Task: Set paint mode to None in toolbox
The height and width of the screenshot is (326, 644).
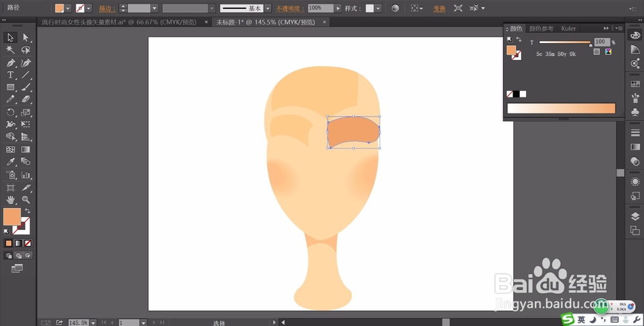Action: [x=28, y=244]
